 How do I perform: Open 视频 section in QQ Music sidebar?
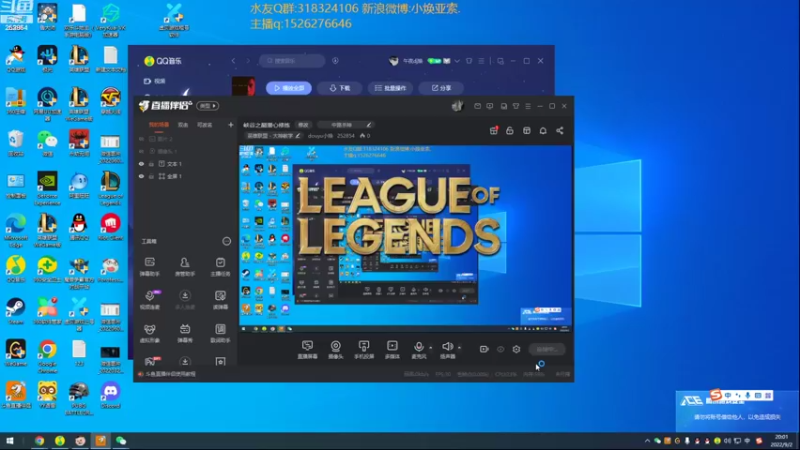click(155, 81)
